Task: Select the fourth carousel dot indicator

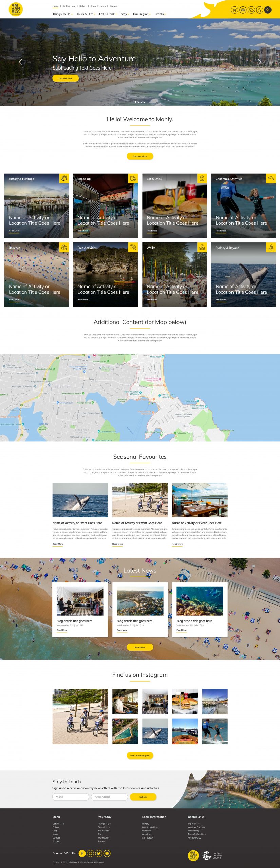Action: pyautogui.click(x=144, y=102)
